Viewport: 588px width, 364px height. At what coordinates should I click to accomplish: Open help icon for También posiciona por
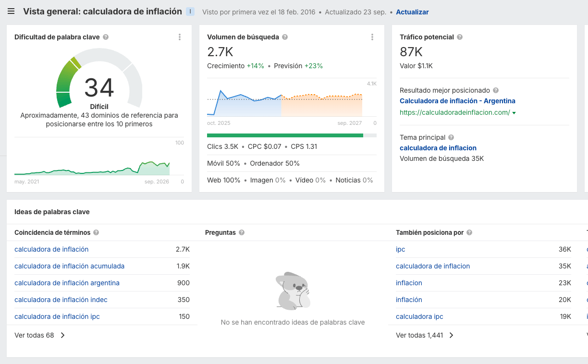tap(469, 232)
